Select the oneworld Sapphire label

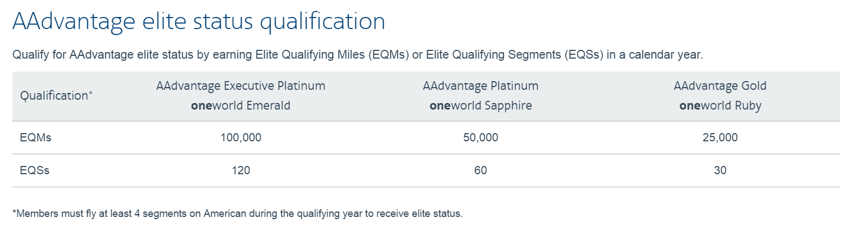481,106
